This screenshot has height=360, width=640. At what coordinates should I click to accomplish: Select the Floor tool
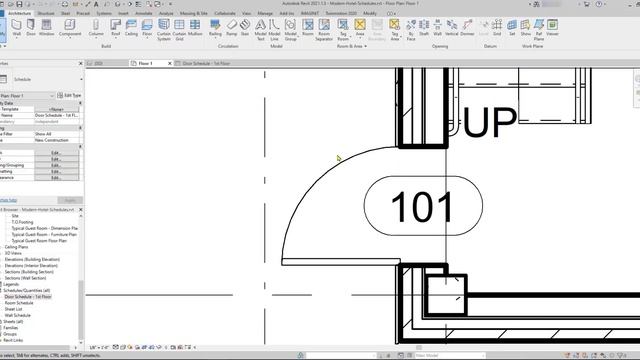(x=147, y=27)
